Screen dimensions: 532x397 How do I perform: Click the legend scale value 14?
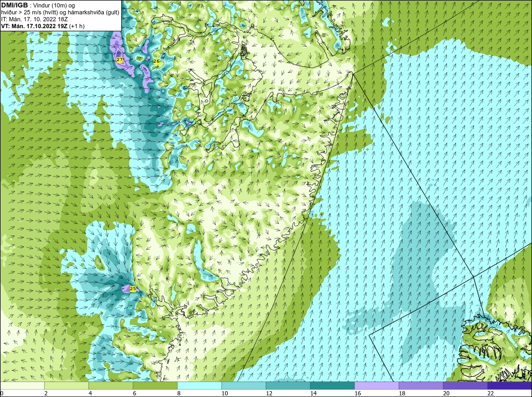(313, 393)
